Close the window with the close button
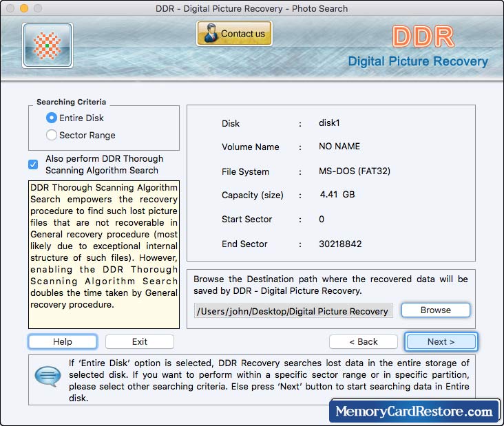The image size is (504, 426). pos(10,8)
